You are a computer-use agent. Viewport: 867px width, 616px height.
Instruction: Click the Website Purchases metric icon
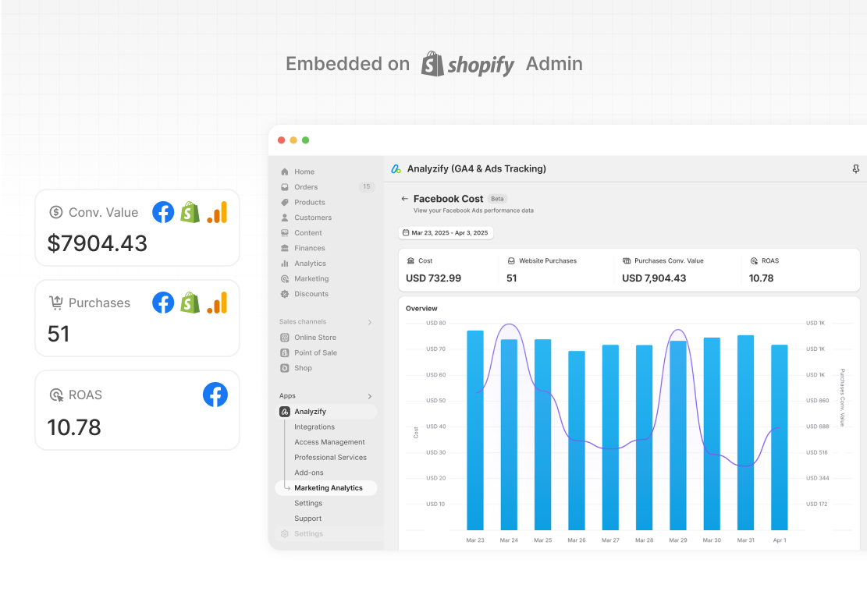click(x=511, y=260)
